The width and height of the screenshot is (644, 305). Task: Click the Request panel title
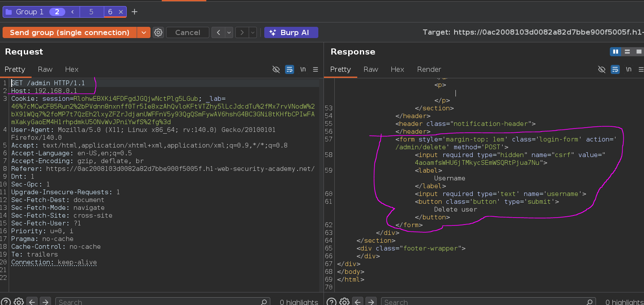coord(24,51)
